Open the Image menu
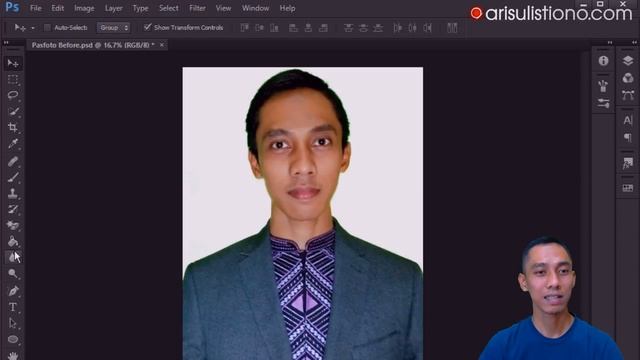Image resolution: width=640 pixels, height=360 pixels. point(84,8)
